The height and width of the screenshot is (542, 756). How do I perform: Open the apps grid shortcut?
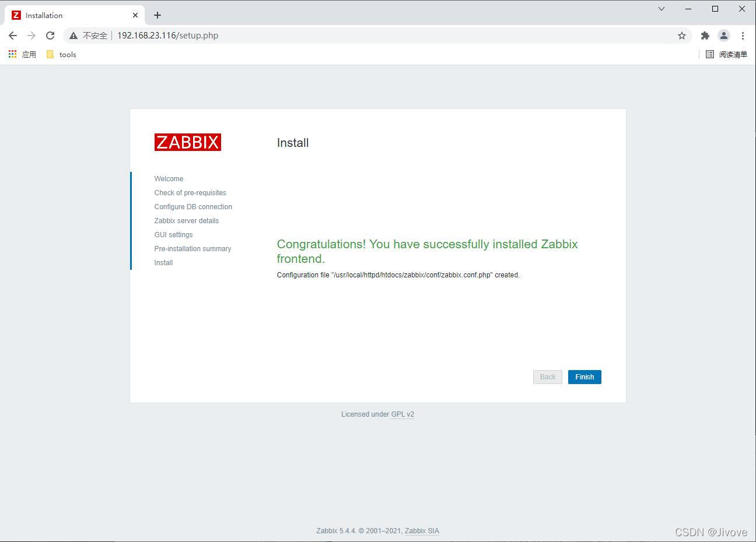(x=22, y=54)
